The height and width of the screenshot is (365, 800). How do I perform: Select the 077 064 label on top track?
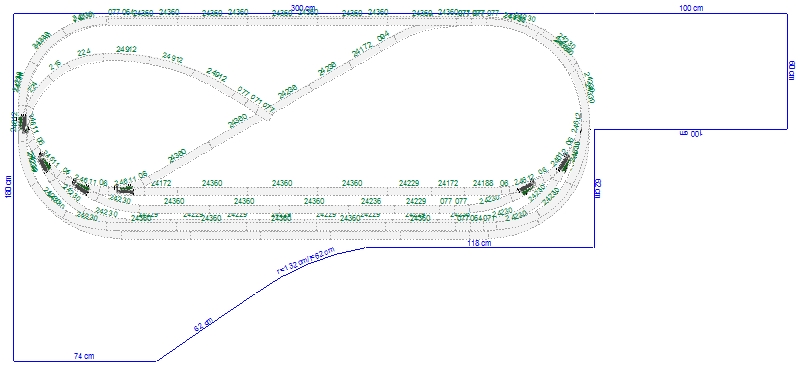120,11
